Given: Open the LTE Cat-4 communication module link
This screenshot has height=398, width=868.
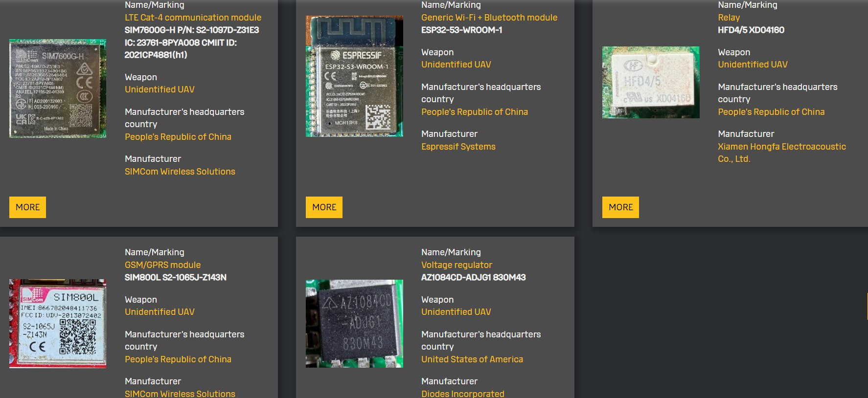Looking at the screenshot, I should pyautogui.click(x=193, y=18).
